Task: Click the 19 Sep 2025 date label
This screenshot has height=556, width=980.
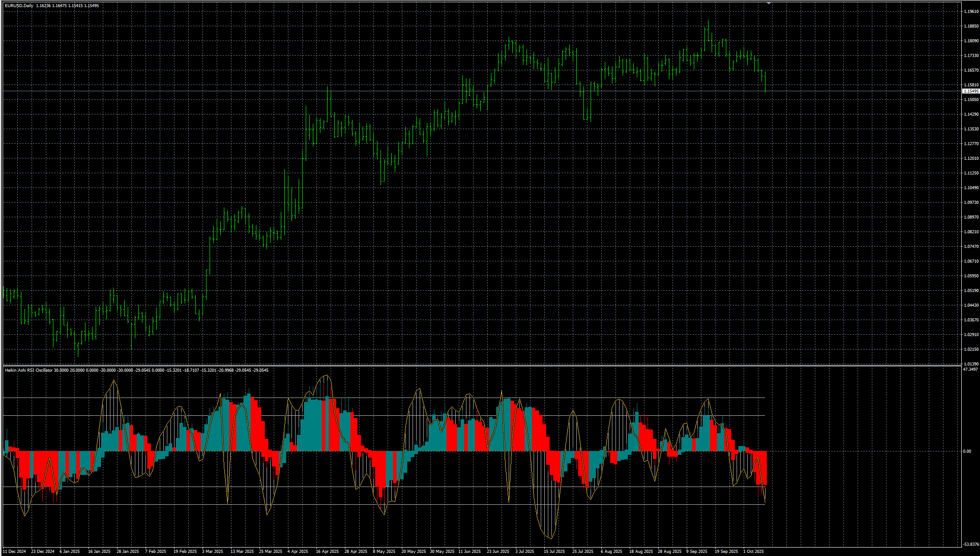Action: click(x=726, y=552)
